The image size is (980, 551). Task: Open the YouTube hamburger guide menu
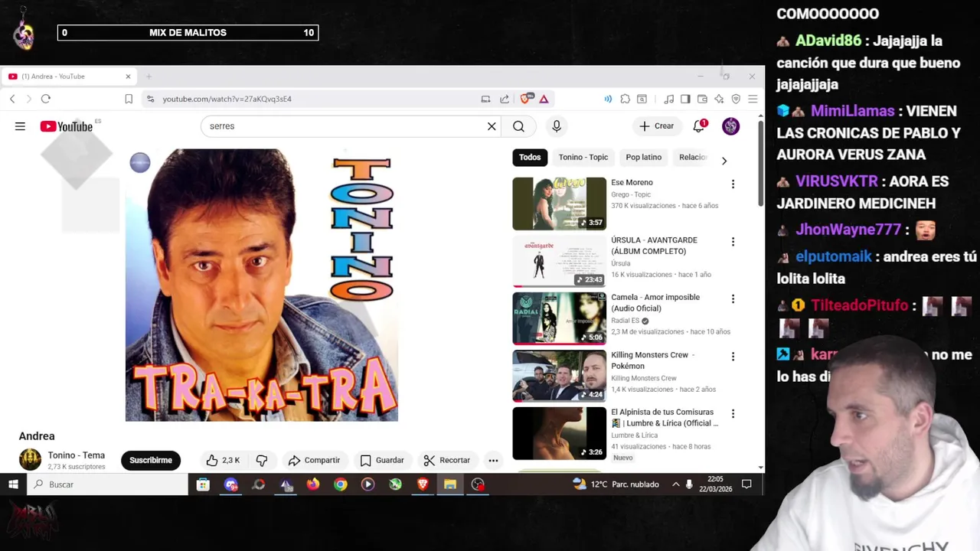[x=20, y=126]
